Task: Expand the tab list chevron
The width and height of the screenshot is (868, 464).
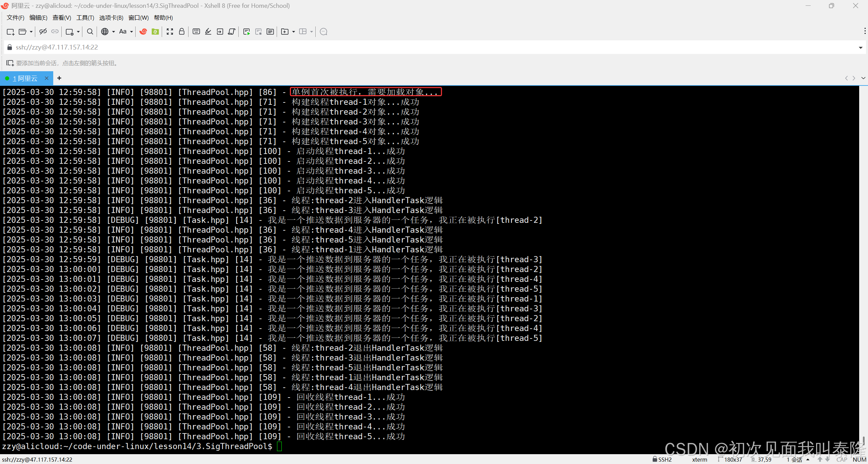Action: pyautogui.click(x=863, y=78)
